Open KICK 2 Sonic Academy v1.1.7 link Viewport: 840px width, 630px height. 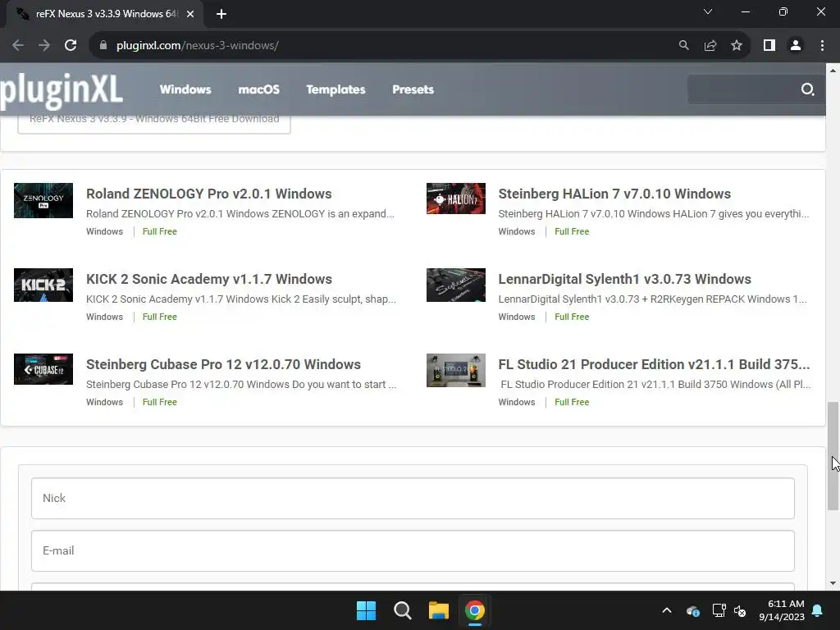point(209,279)
